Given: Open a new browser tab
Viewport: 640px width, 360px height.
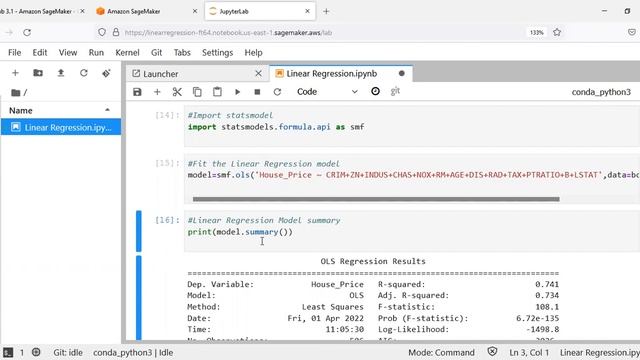Looking at the screenshot, I should click(326, 11).
